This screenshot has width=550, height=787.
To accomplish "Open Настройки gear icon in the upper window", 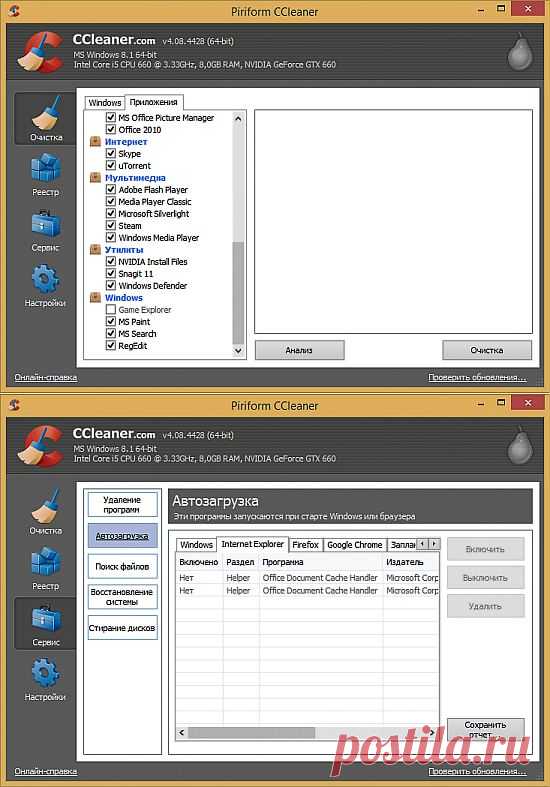I will coord(45,286).
